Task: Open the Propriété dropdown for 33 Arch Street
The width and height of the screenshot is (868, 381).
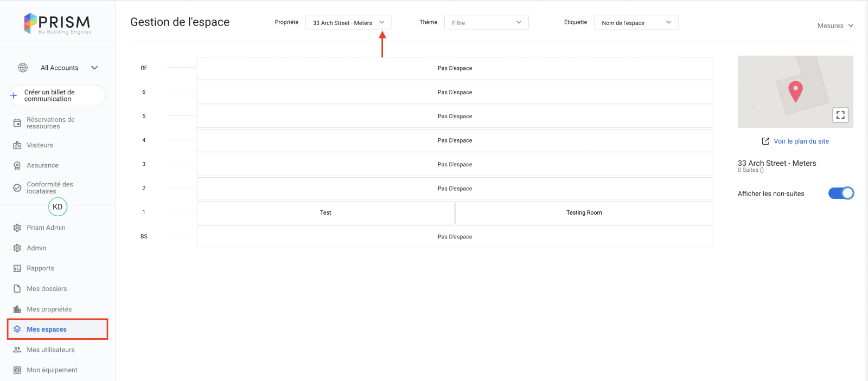Action: [348, 23]
